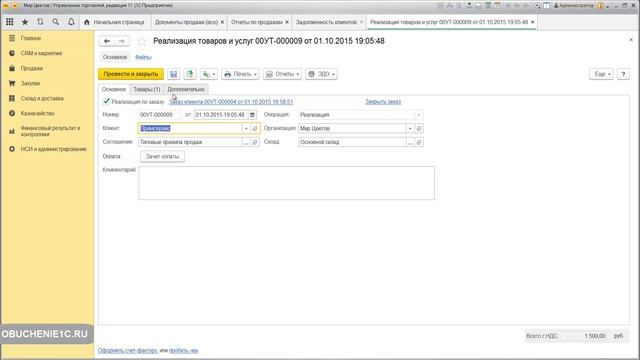Click the search magnifier icon
640x360 pixels.
(x=56, y=22)
